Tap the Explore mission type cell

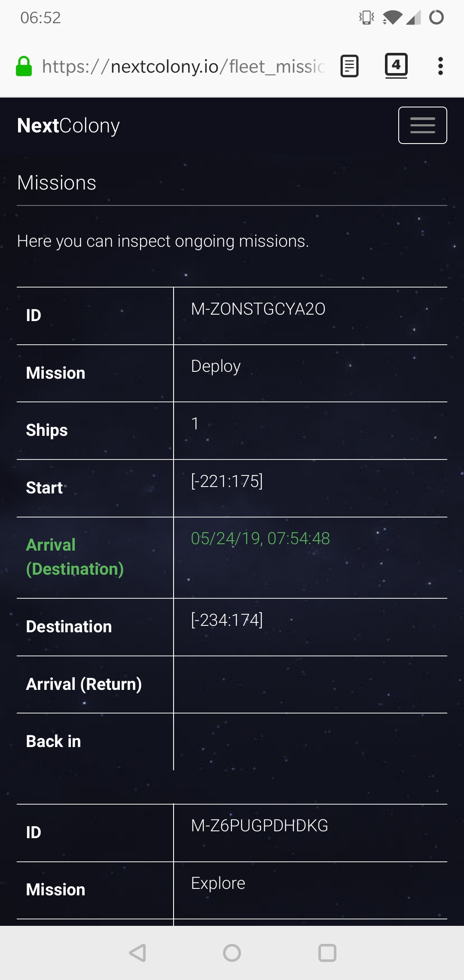click(x=218, y=883)
